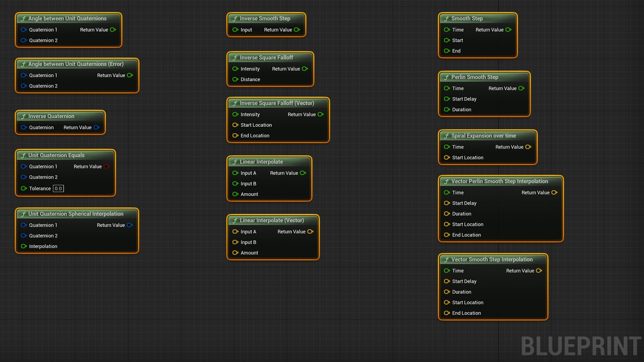This screenshot has height=362, width=644.
Task: Select the Unit Quaternion Equals node header
Action: click(65, 155)
